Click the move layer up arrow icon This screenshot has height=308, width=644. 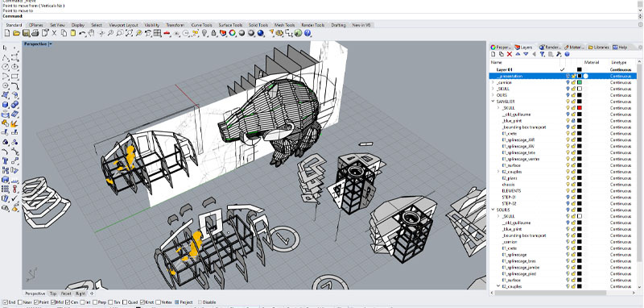coord(518,54)
